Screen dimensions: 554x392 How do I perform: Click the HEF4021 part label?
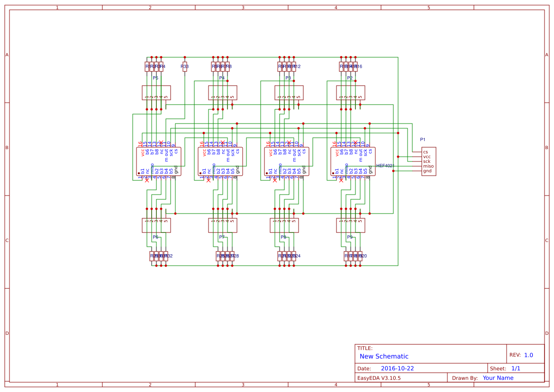click(385, 166)
